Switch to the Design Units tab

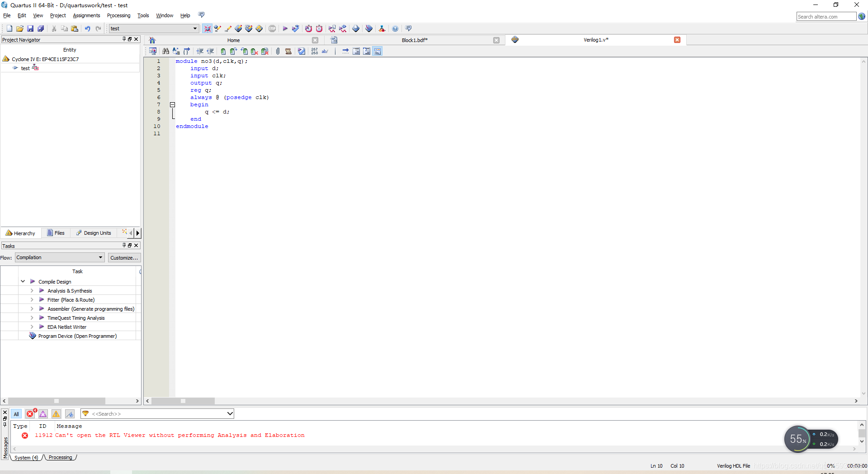click(x=94, y=233)
